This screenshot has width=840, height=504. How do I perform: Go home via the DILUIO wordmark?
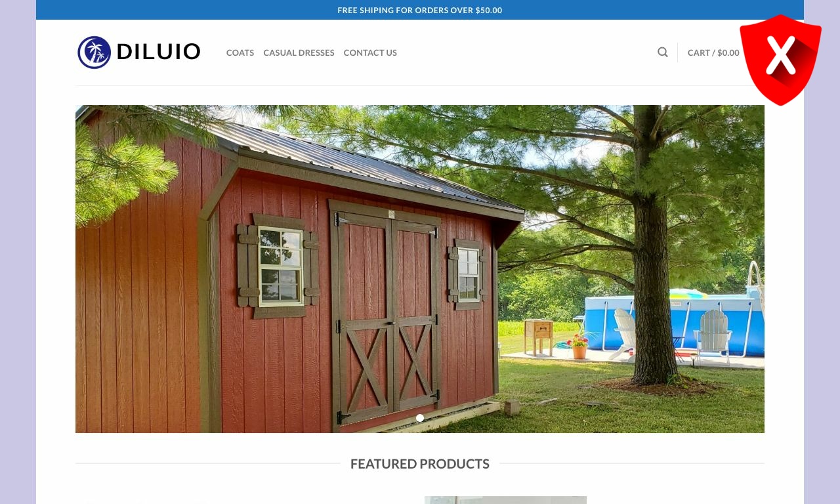click(x=158, y=52)
